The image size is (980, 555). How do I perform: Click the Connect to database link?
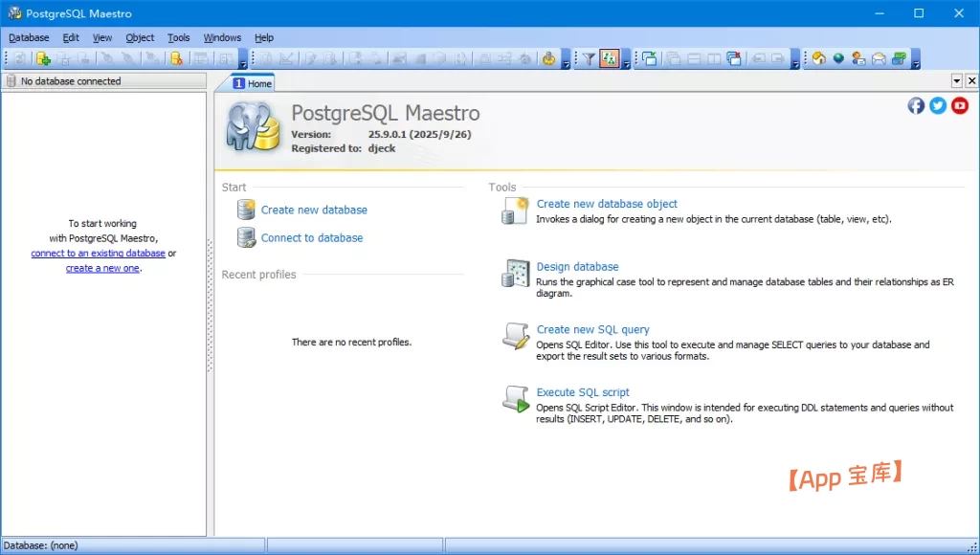(312, 237)
